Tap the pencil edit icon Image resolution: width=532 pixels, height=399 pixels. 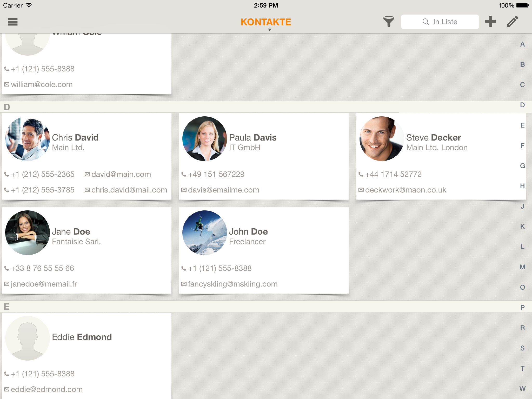coord(512,22)
